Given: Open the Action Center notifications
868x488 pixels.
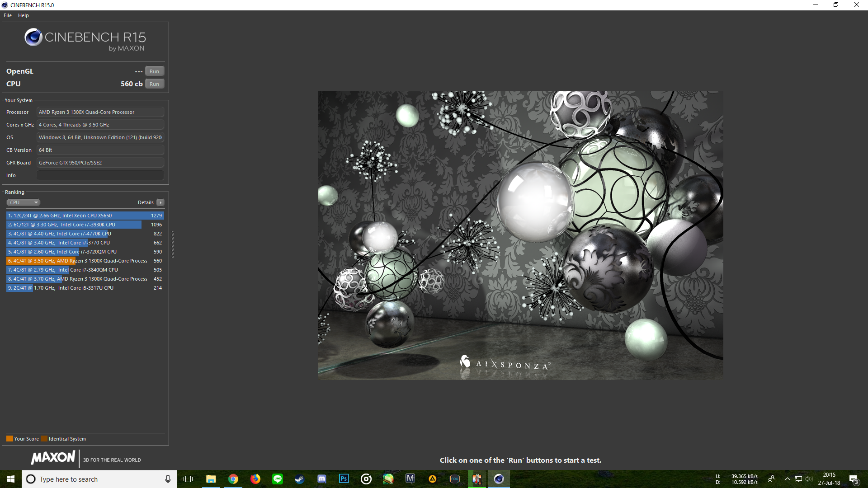Looking at the screenshot, I should coord(854,479).
